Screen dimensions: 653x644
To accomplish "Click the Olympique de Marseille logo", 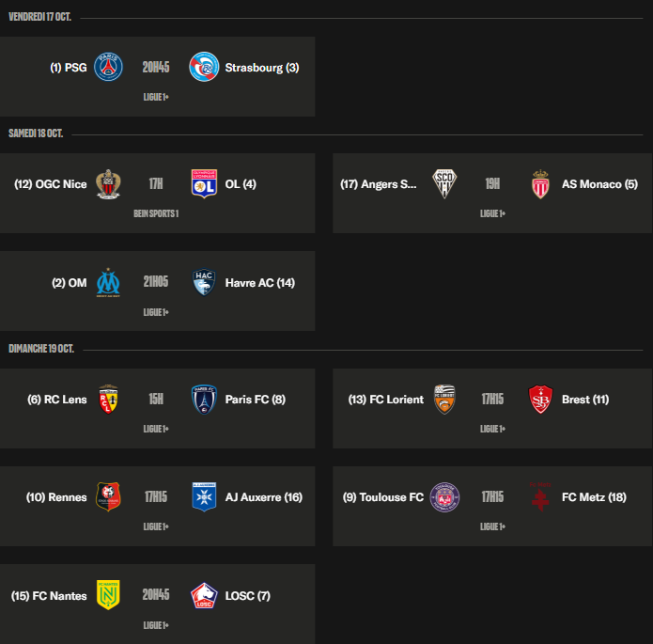I will pyautogui.click(x=109, y=282).
